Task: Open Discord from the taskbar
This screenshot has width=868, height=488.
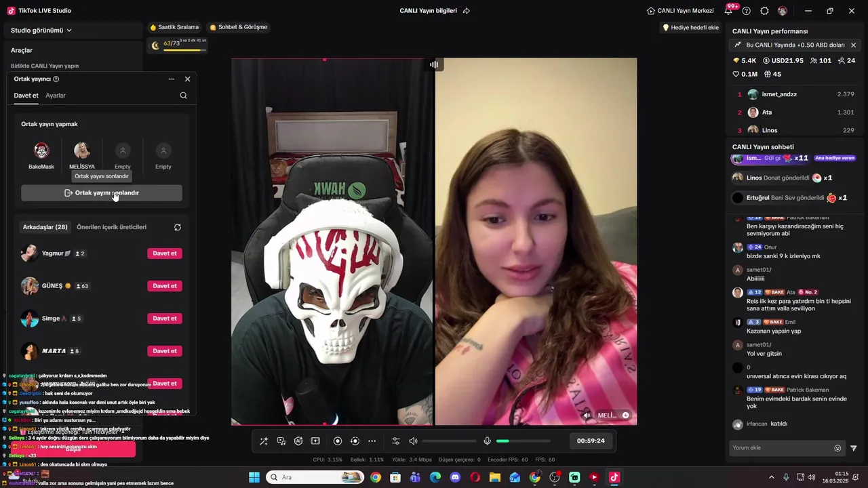Action: (x=455, y=477)
